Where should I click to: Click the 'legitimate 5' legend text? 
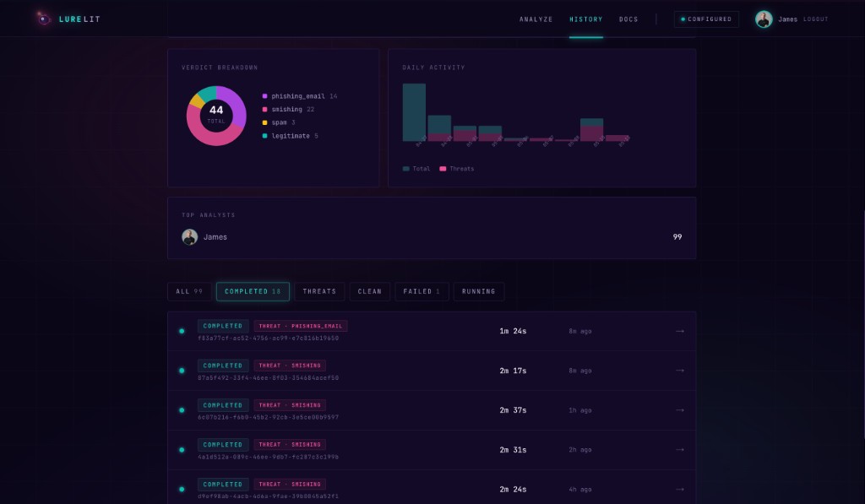295,136
